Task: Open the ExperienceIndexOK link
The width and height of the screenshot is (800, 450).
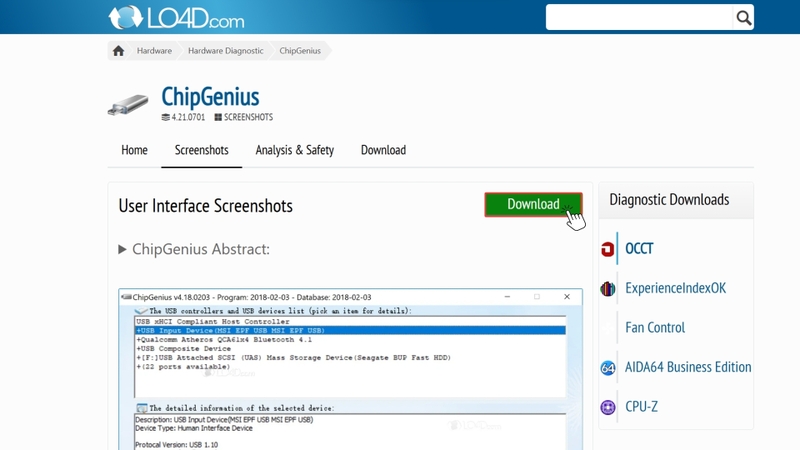Action: pyautogui.click(x=675, y=288)
